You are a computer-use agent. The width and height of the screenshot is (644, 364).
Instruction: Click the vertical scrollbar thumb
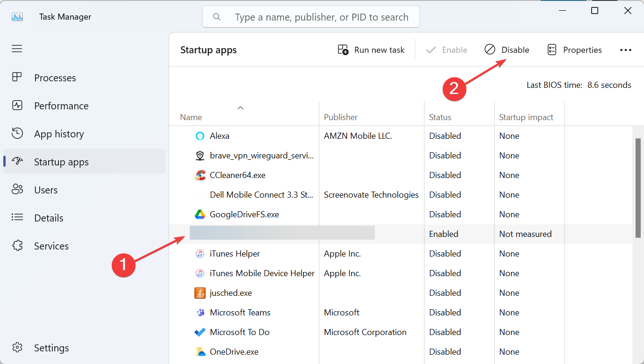coord(638,187)
